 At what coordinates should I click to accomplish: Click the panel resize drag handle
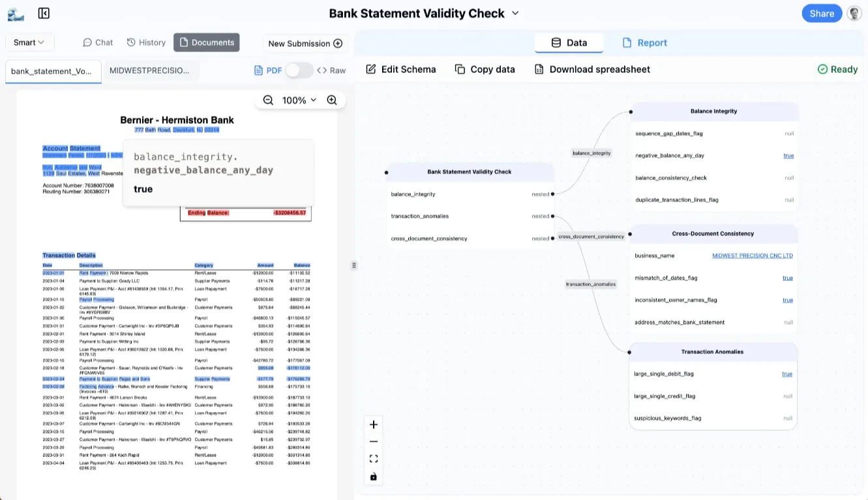pyautogui.click(x=354, y=265)
